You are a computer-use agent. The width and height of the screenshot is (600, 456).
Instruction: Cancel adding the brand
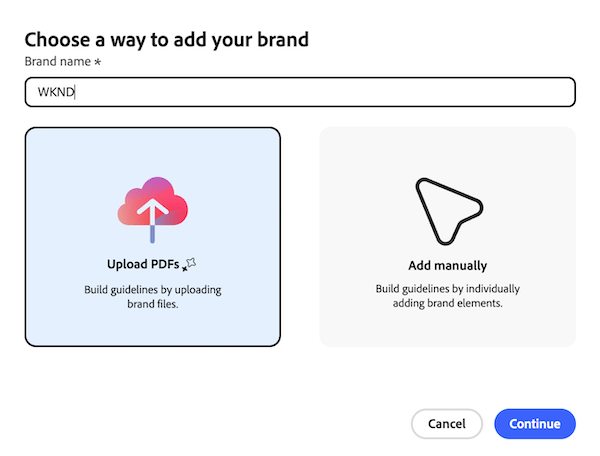tap(446, 424)
